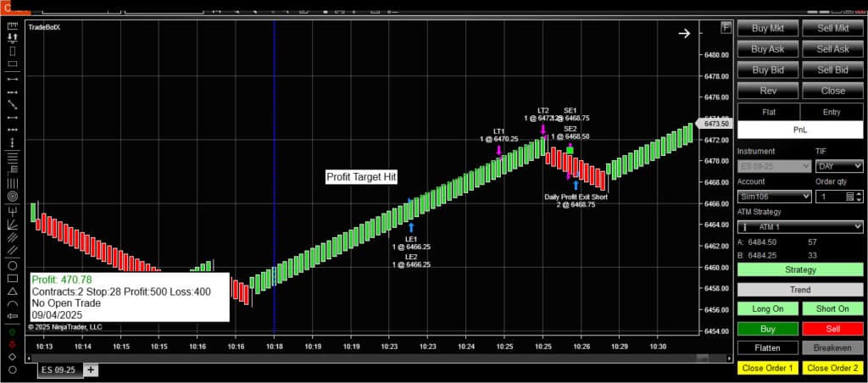The height and width of the screenshot is (383, 868).
Task: Toggle the green Strategy button
Action: (x=800, y=269)
